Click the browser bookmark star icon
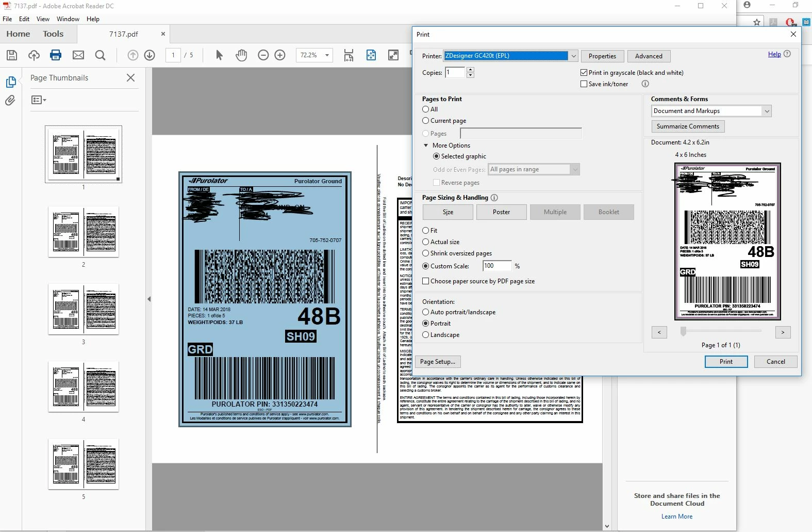The width and height of the screenshot is (812, 532). point(757,22)
